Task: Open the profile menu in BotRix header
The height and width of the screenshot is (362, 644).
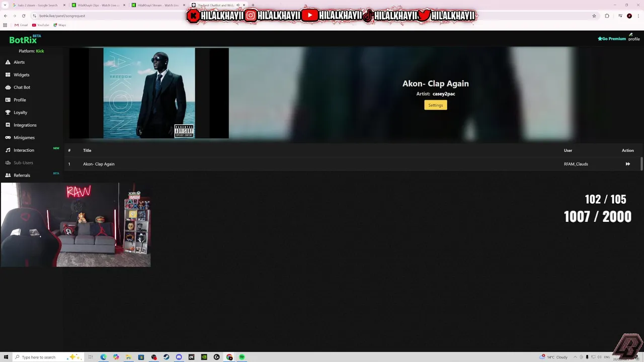Action: tap(634, 37)
